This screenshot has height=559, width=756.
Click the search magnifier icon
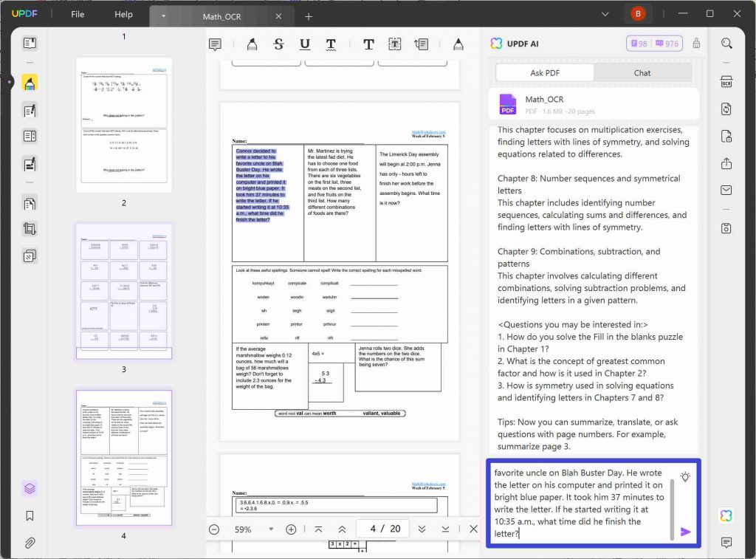click(x=726, y=44)
